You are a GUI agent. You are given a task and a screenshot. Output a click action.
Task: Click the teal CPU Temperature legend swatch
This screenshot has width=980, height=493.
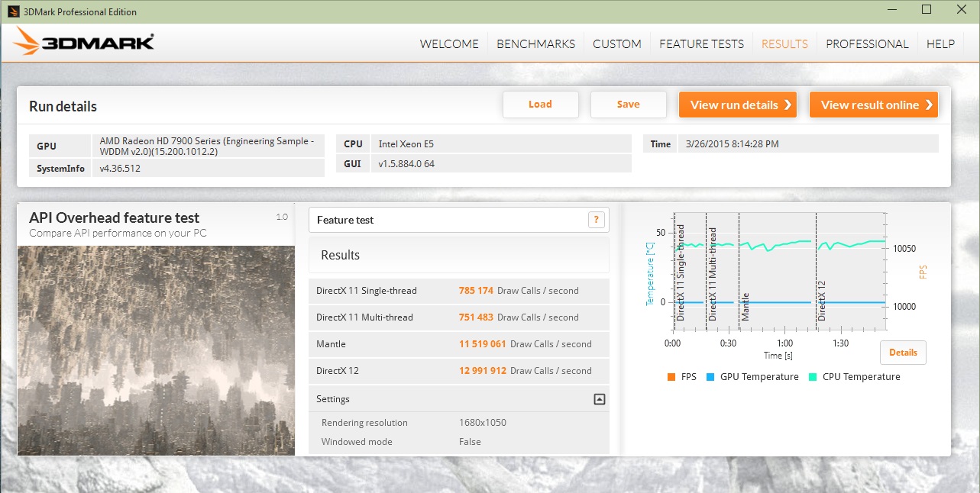pos(813,377)
